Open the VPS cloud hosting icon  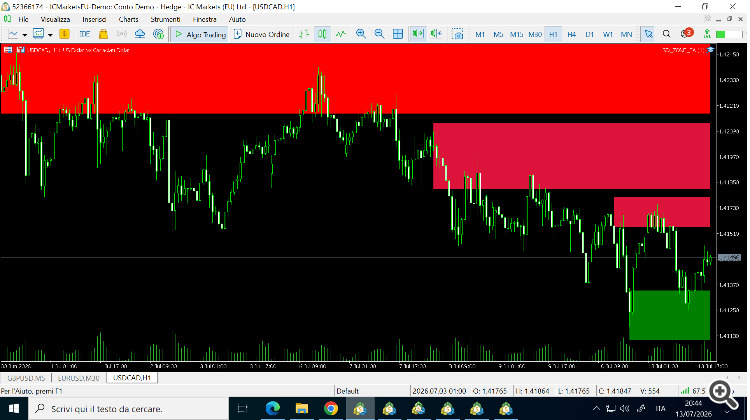click(x=140, y=34)
